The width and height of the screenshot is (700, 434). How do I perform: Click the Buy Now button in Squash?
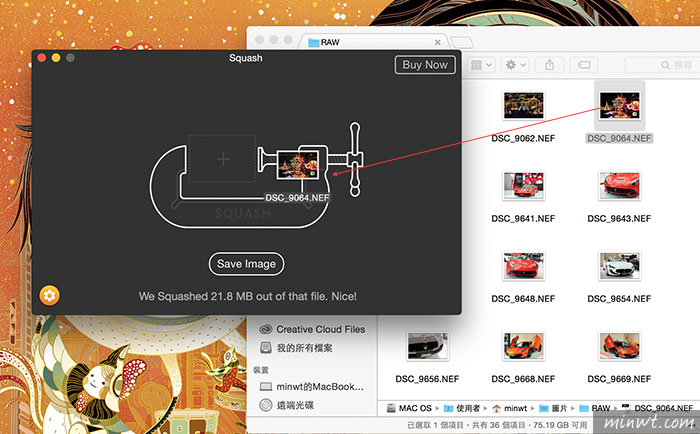(x=425, y=65)
